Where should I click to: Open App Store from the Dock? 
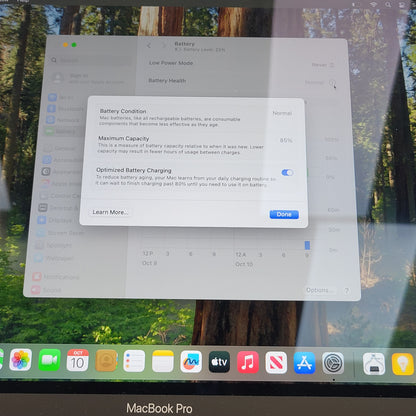pyautogui.click(x=304, y=363)
